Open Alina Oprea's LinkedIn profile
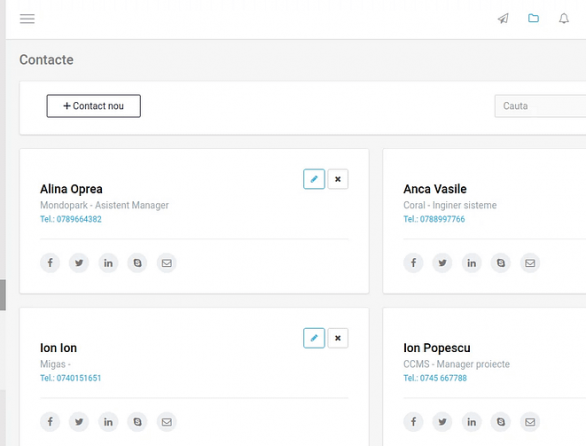The width and height of the screenshot is (586, 446). click(108, 263)
